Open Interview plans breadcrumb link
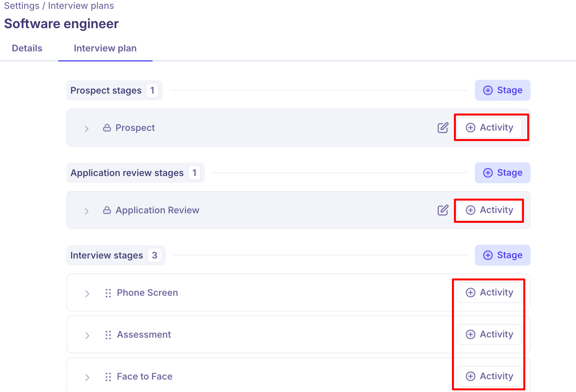Screen dimensions: 576x392 (81, 6)
